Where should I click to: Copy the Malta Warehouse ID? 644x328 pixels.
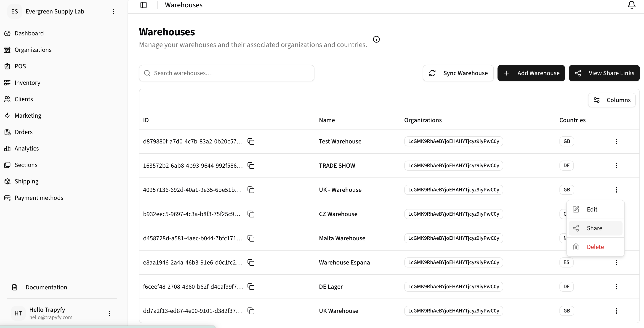click(251, 238)
